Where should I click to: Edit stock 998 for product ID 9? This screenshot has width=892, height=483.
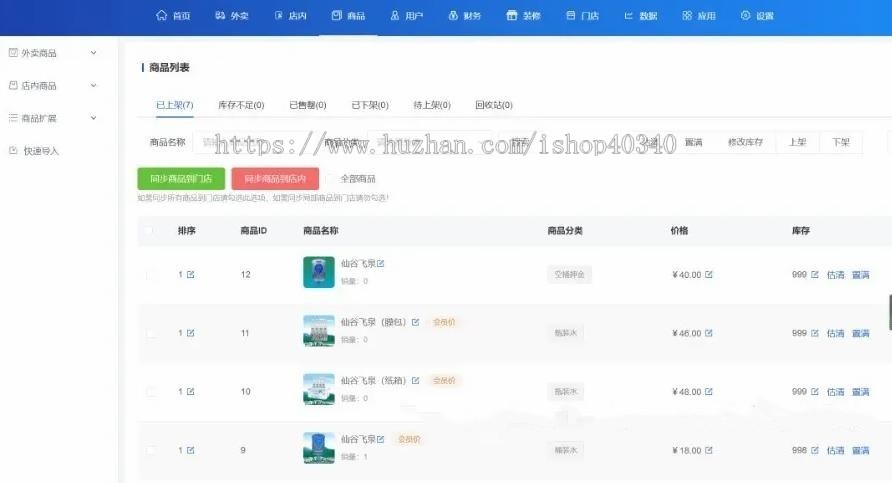click(815, 450)
